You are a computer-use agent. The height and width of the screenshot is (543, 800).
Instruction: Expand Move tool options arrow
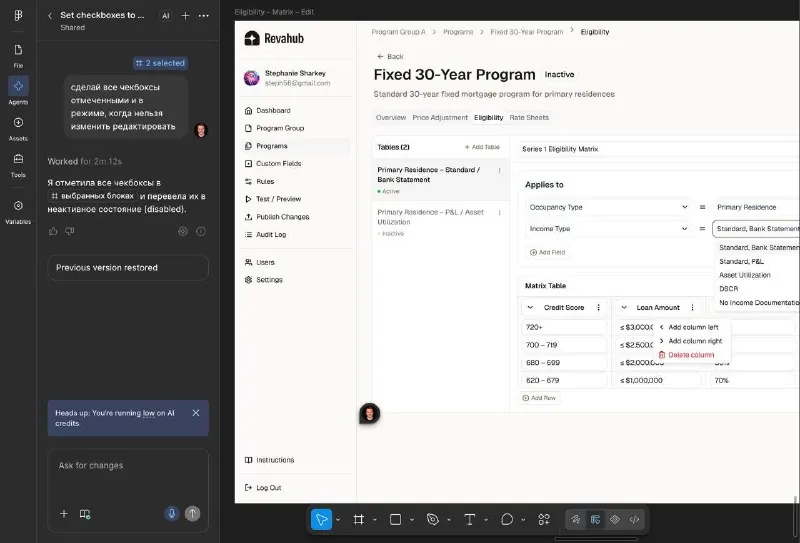click(x=338, y=520)
